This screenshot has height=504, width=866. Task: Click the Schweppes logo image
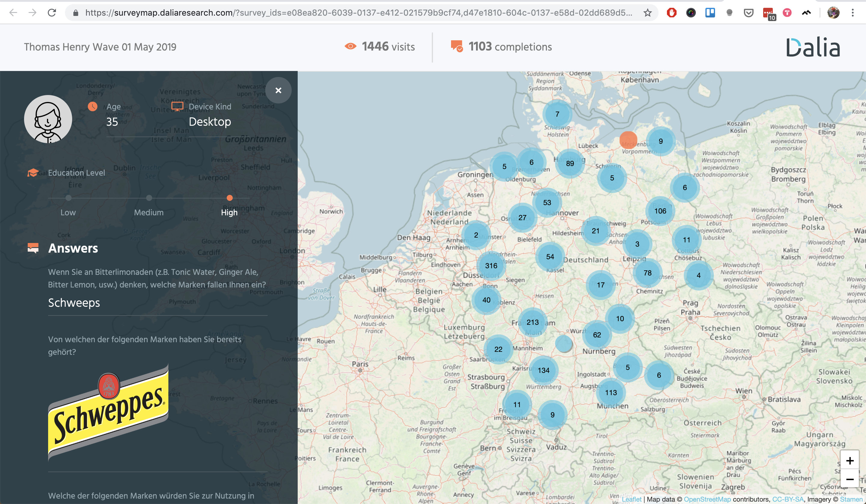[108, 413]
